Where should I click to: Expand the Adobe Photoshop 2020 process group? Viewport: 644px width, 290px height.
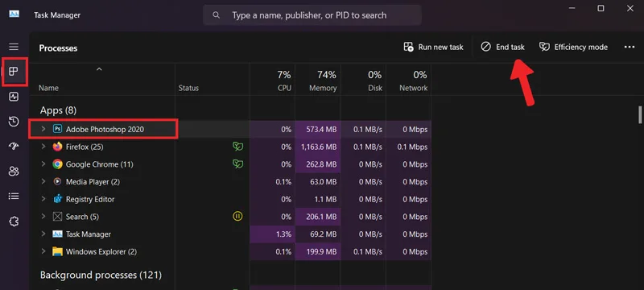[43, 129]
